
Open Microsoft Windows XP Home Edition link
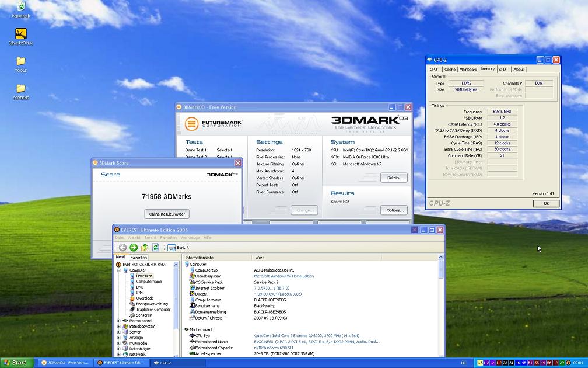pyautogui.click(x=284, y=276)
